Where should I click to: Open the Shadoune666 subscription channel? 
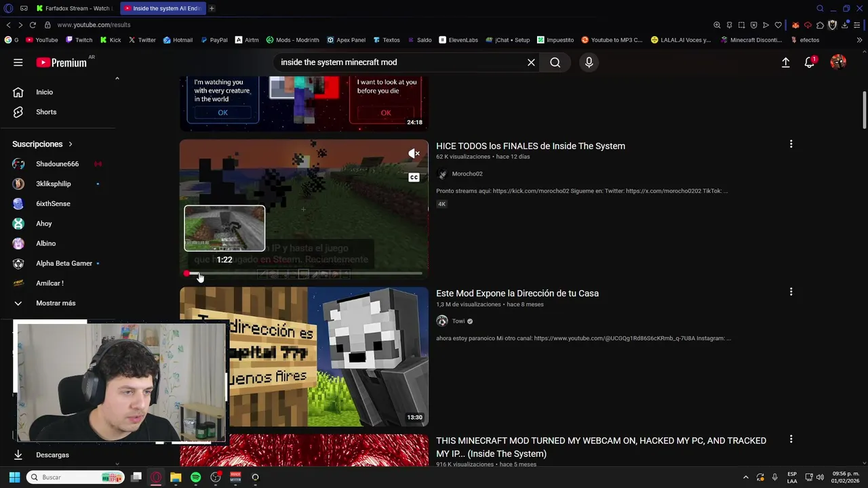58,164
